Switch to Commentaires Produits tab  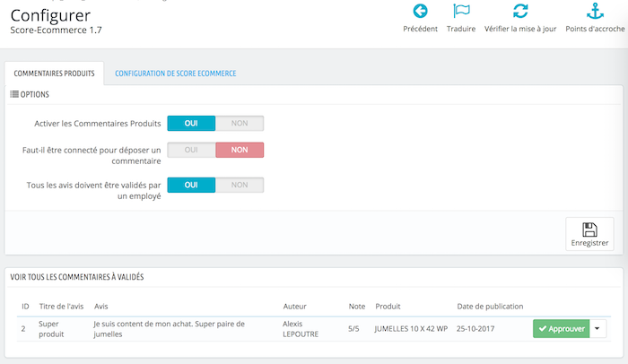[x=54, y=74]
